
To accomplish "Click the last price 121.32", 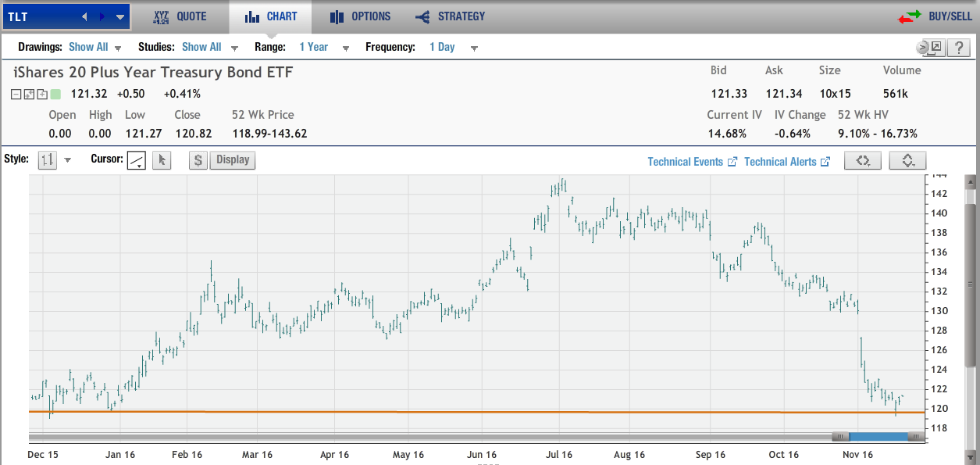I will click(x=89, y=94).
